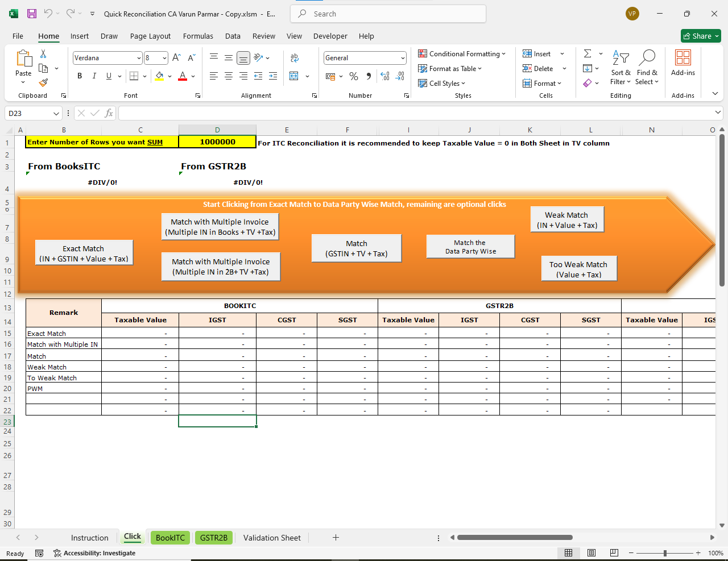Open the GSTR2B sheet tab
The image size is (728, 561).
pyautogui.click(x=213, y=537)
